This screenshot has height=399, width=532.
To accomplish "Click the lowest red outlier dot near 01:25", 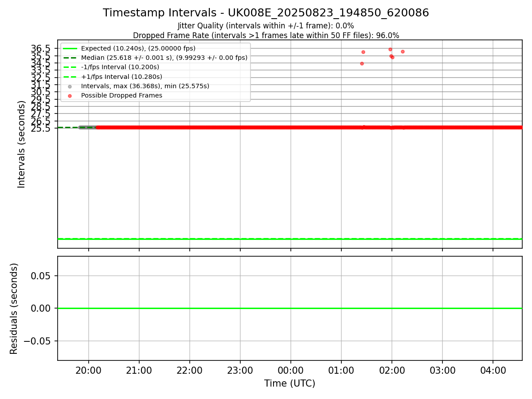I will (362, 63).
